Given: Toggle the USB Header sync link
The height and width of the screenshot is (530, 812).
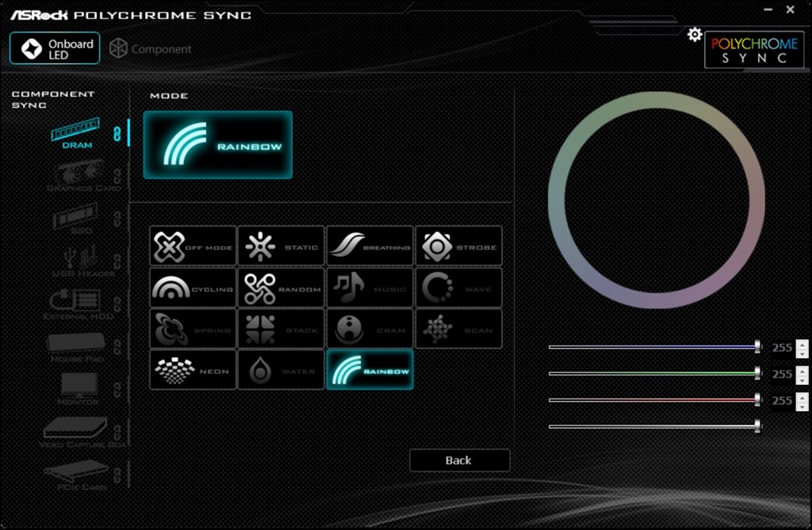Looking at the screenshot, I should [x=117, y=261].
